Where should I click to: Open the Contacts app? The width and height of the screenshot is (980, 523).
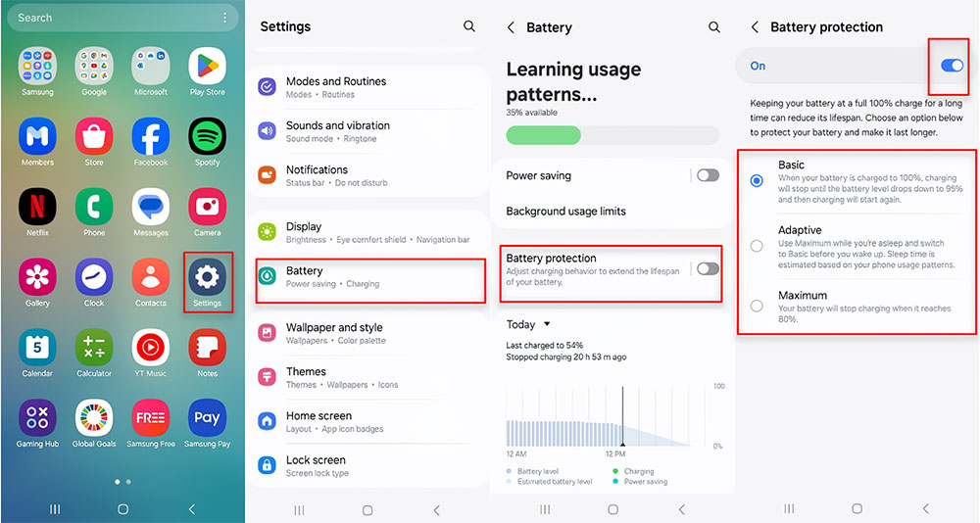coord(151,277)
